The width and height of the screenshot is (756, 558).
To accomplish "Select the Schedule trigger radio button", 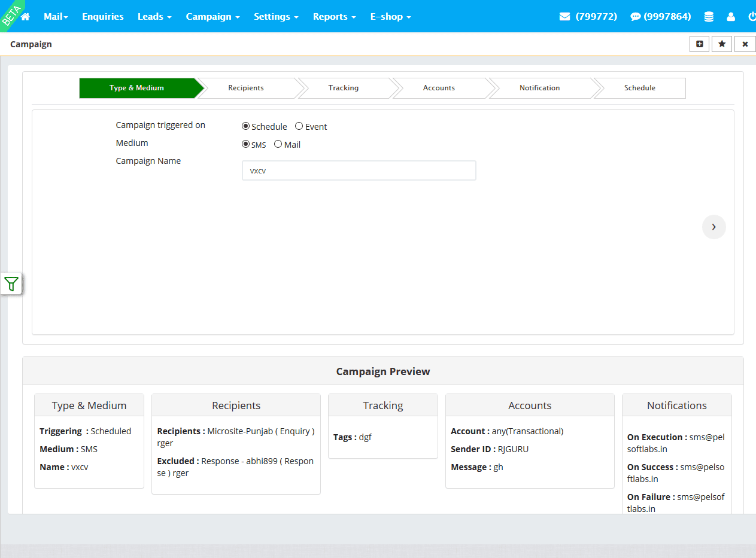I will pos(245,126).
